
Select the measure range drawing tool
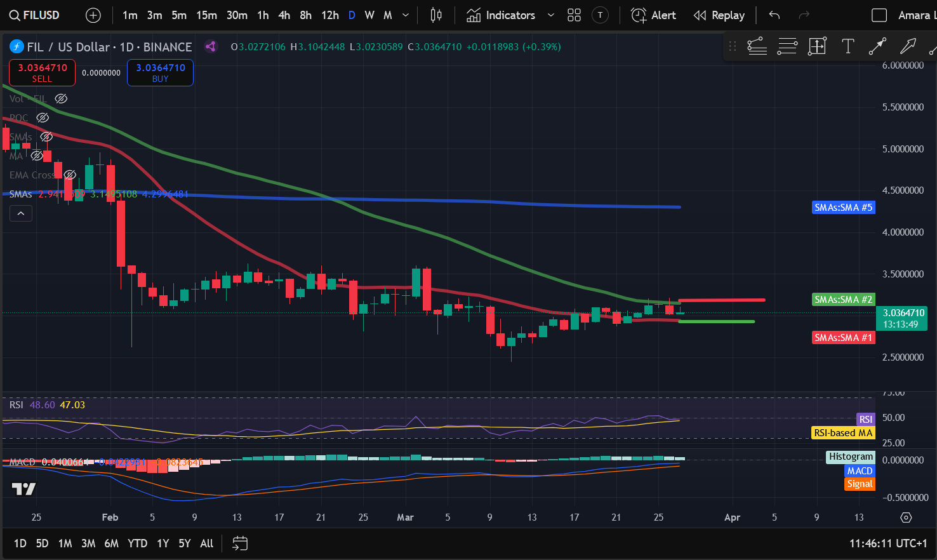(x=818, y=46)
